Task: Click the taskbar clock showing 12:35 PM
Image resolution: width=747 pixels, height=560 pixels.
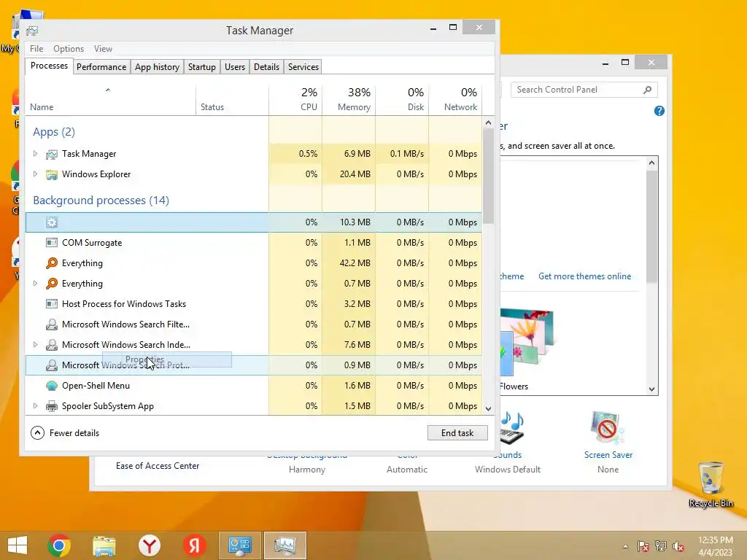Action: [715, 546]
